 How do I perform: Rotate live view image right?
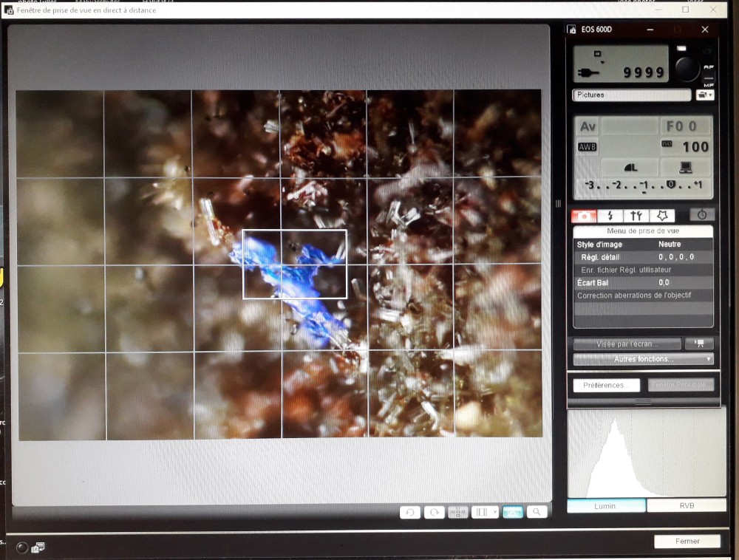point(434,512)
